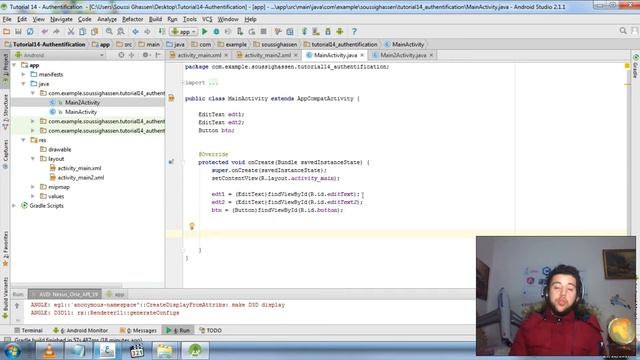Open the Navigate menu

(61, 19)
